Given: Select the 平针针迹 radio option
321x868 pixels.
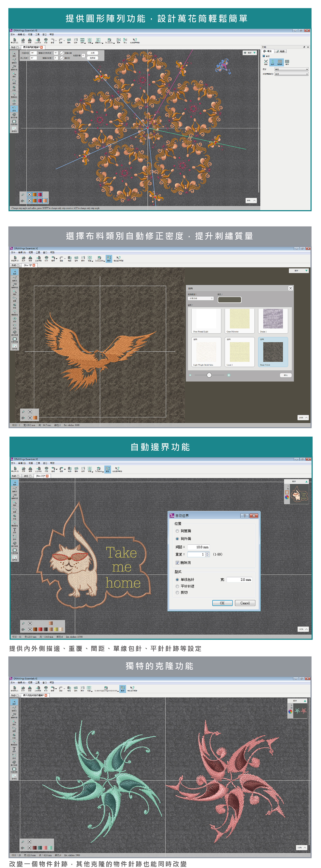Looking at the screenshot, I should pyautogui.click(x=177, y=586).
